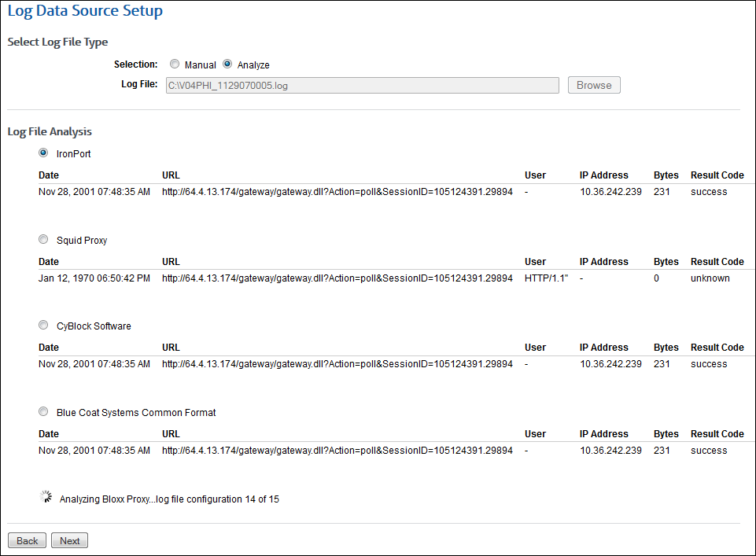
Task: Click the Blue Coat table Date header
Action: 49,433
